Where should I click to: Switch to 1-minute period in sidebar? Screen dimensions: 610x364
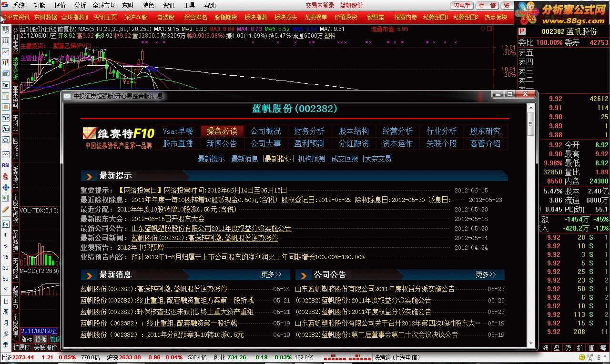pos(6,235)
